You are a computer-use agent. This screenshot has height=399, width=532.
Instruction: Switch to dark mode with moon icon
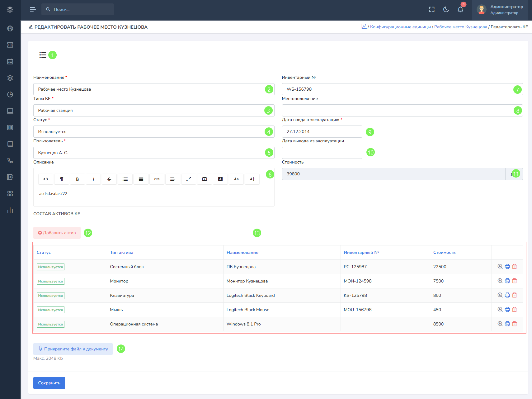[446, 10]
